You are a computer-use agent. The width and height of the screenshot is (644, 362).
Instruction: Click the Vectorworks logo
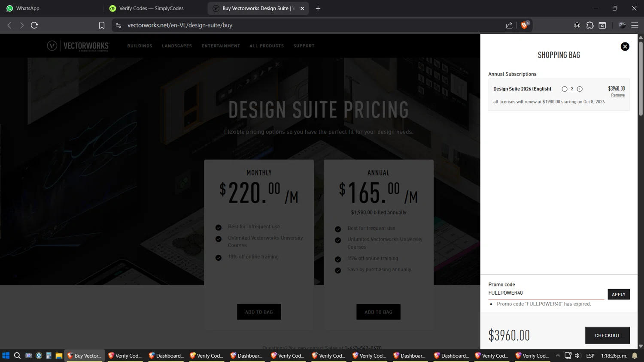[x=78, y=46]
